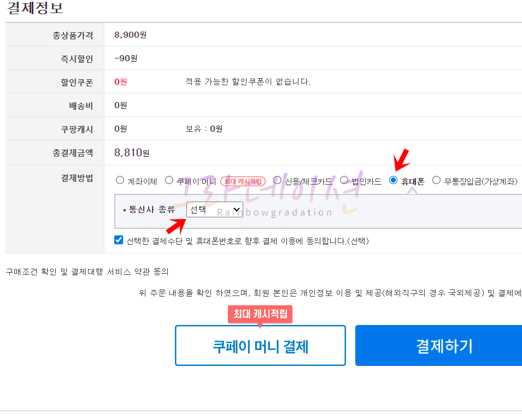This screenshot has width=522, height=420.
Task: Click the 선택한 결제수단 consent label text
Action: tap(248, 241)
